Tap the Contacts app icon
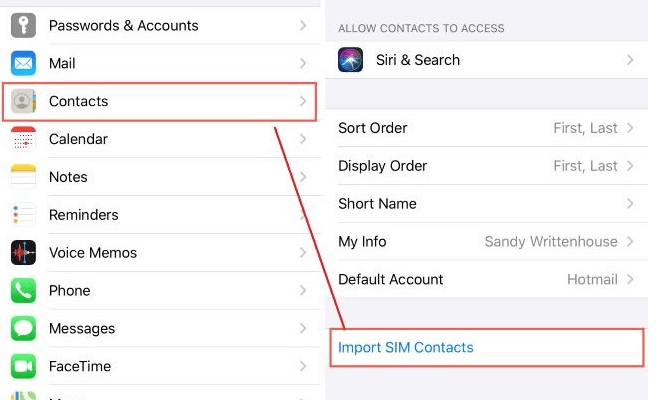 click(x=23, y=101)
